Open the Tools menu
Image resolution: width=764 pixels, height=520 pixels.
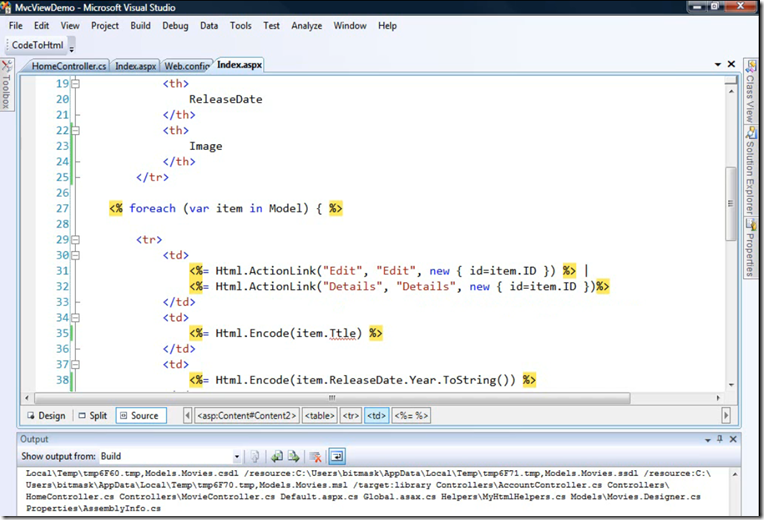(x=241, y=26)
